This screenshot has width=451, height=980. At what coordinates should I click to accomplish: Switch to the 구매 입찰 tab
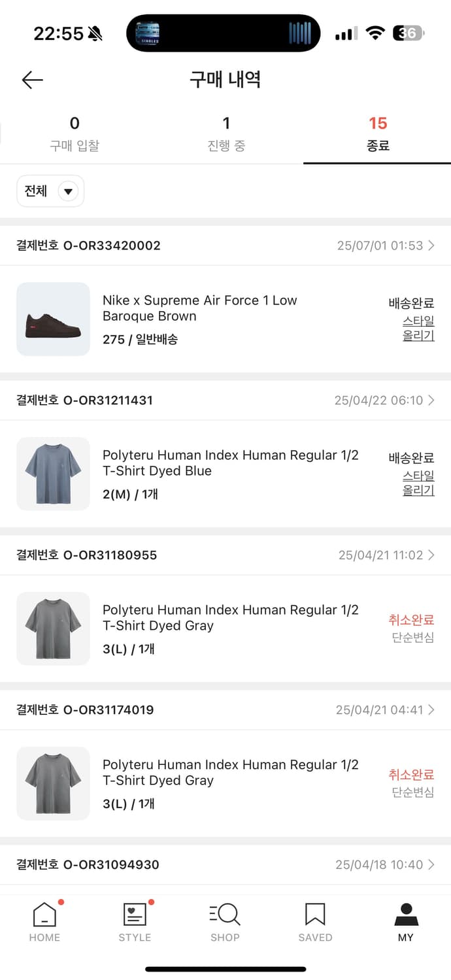75,134
